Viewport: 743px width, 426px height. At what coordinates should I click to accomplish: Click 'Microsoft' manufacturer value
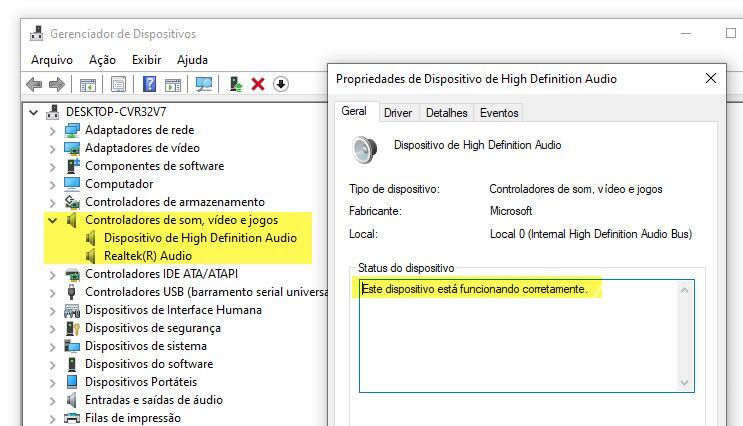coord(511,211)
